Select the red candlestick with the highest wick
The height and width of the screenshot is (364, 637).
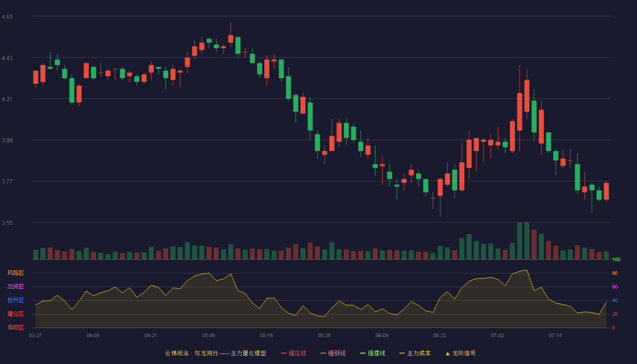point(231,39)
